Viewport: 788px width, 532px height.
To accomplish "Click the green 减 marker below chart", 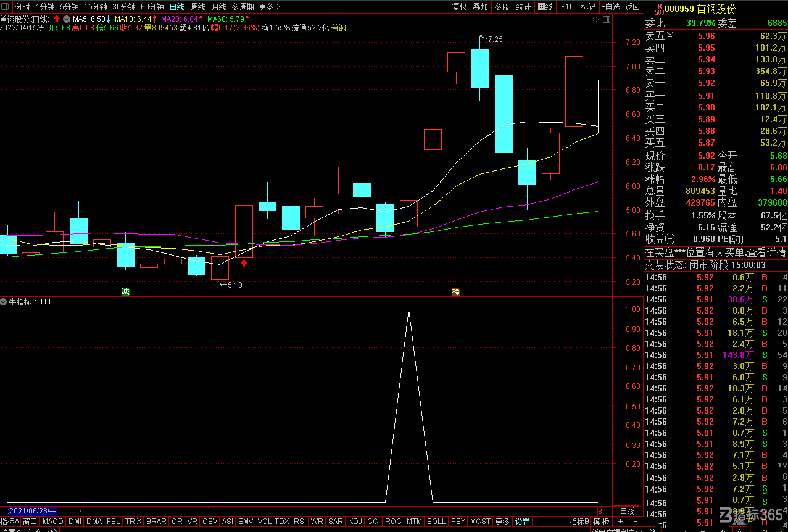I will pyautogui.click(x=125, y=291).
